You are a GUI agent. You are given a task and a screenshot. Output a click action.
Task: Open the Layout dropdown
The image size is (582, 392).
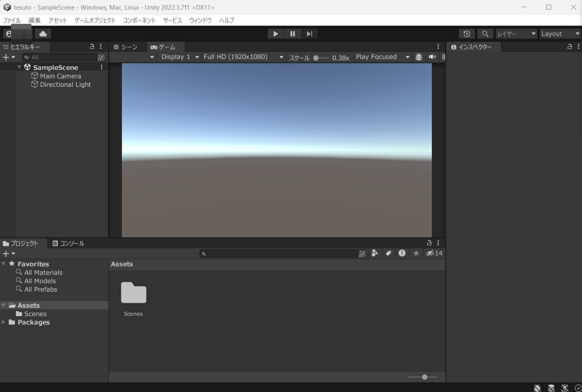pos(560,34)
